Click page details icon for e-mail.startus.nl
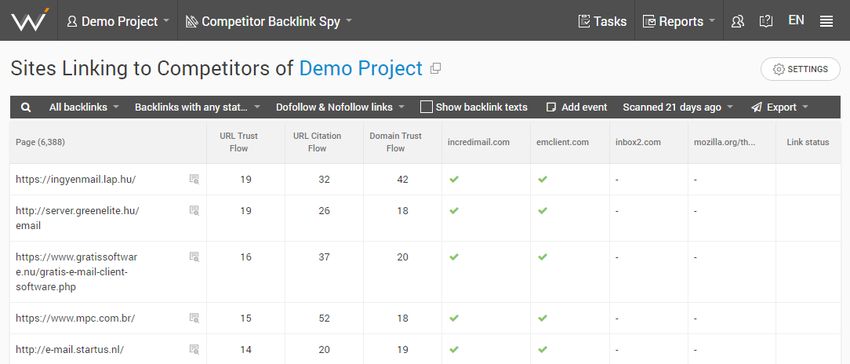The height and width of the screenshot is (364, 850). (194, 349)
